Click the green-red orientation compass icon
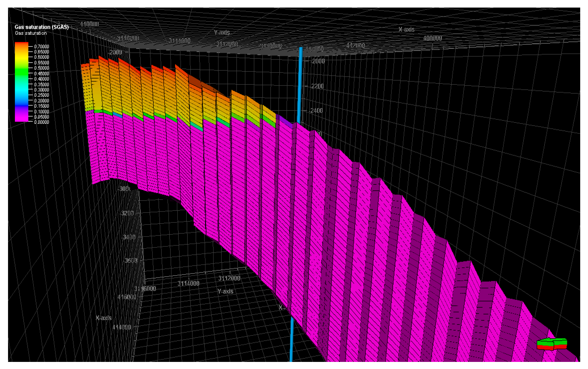Image resolution: width=588 pixels, height=369 pixels. coord(552,344)
